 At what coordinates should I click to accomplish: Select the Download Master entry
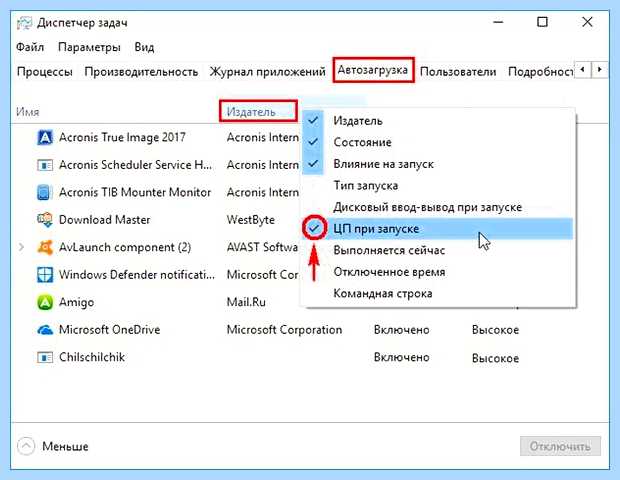click(104, 220)
